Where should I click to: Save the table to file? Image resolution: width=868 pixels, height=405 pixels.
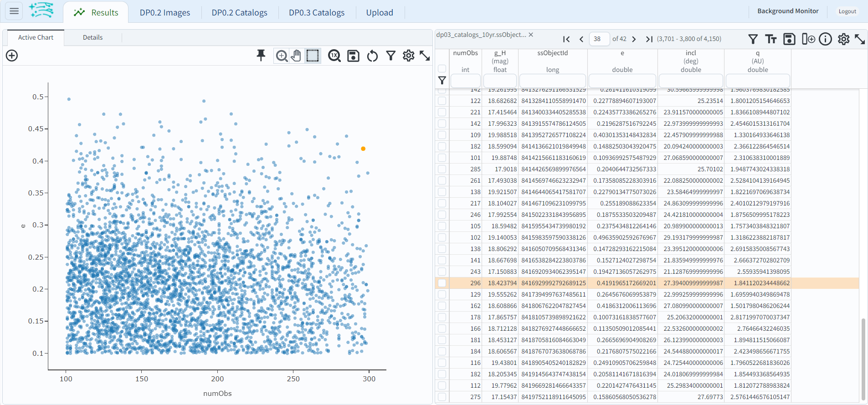789,39
